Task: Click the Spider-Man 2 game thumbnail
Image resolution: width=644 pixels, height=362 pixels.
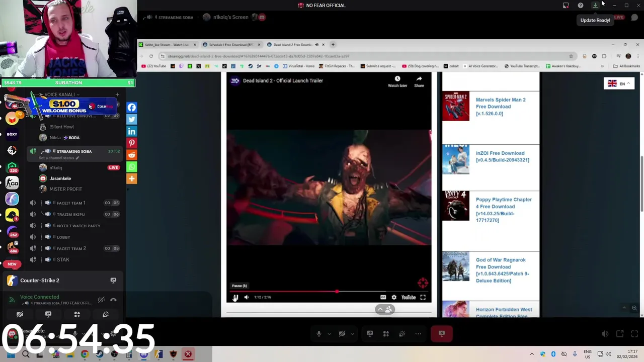Action: point(456,106)
